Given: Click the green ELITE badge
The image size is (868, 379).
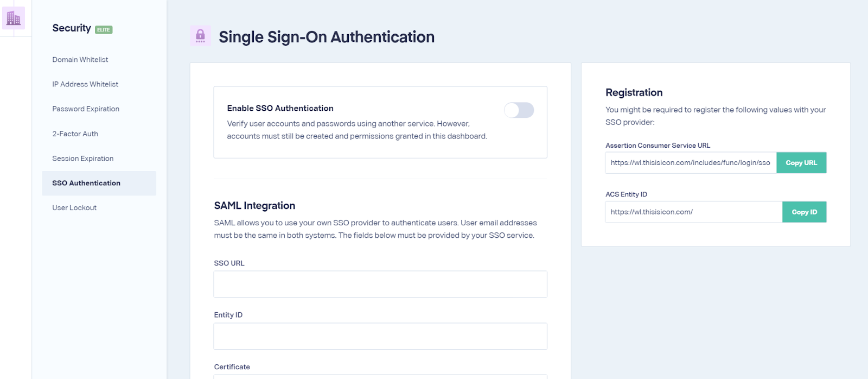Looking at the screenshot, I should [x=104, y=30].
